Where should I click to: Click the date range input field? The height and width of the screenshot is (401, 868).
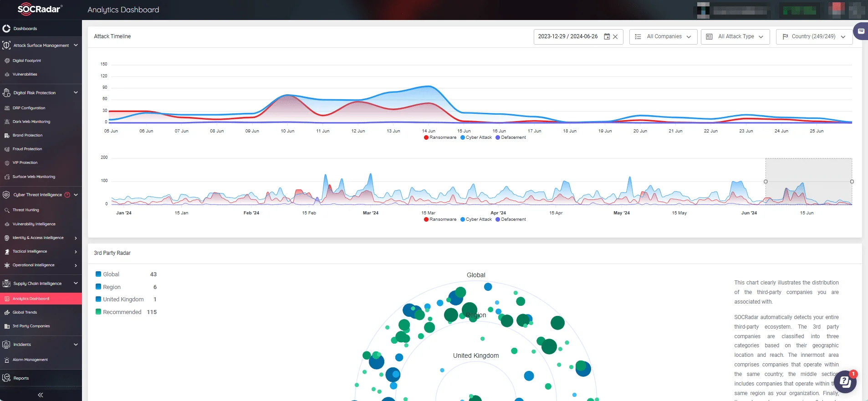click(x=578, y=37)
